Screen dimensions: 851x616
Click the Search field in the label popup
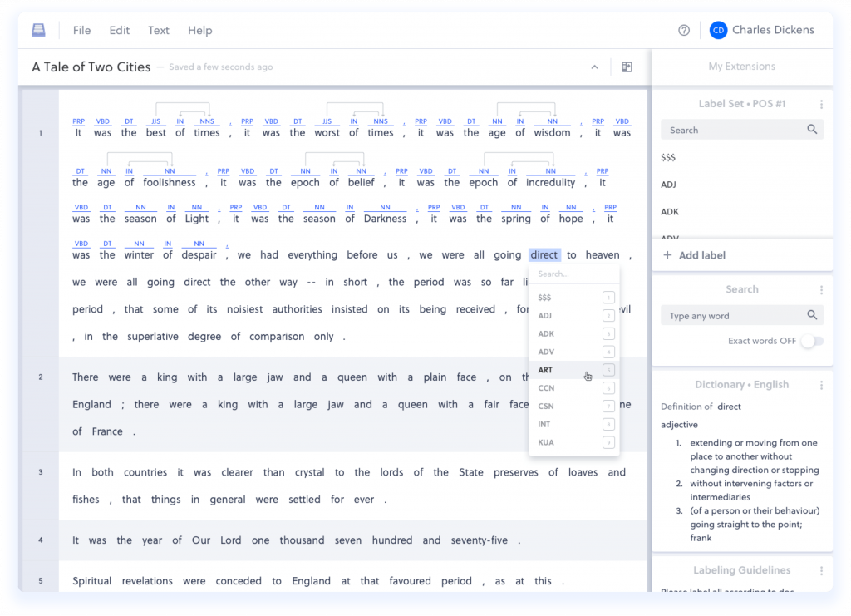point(574,274)
